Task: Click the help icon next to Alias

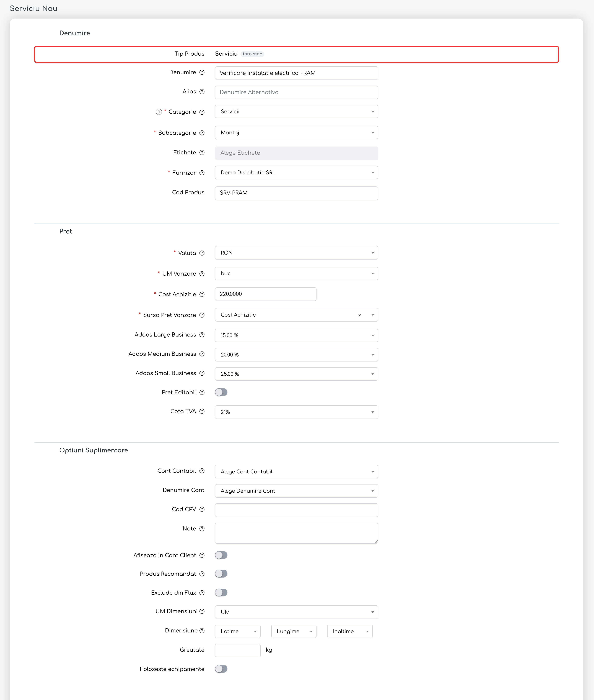Action: [x=202, y=91]
